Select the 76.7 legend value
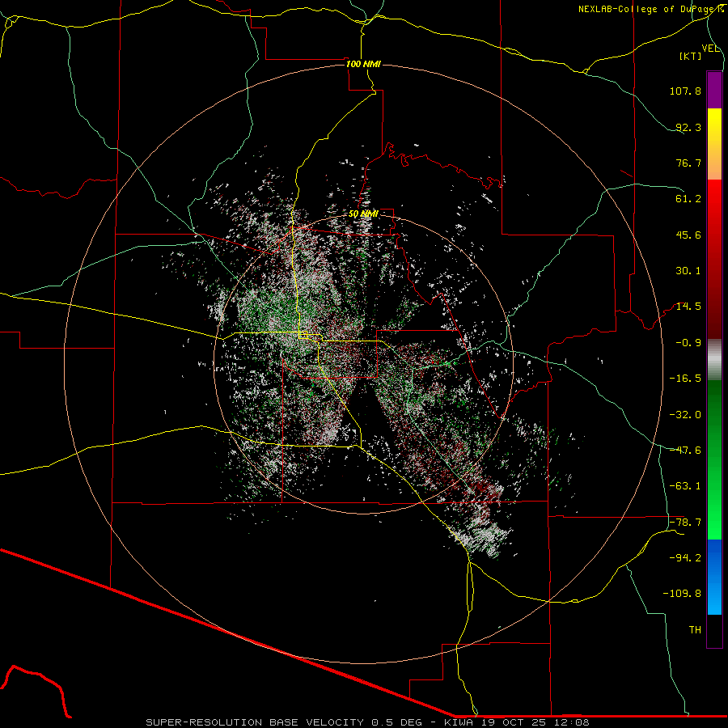 688,163
